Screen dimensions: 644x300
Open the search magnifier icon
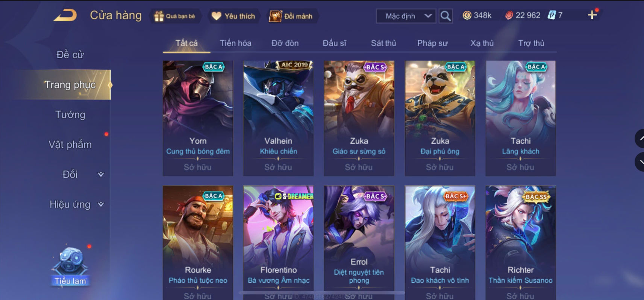tap(445, 16)
